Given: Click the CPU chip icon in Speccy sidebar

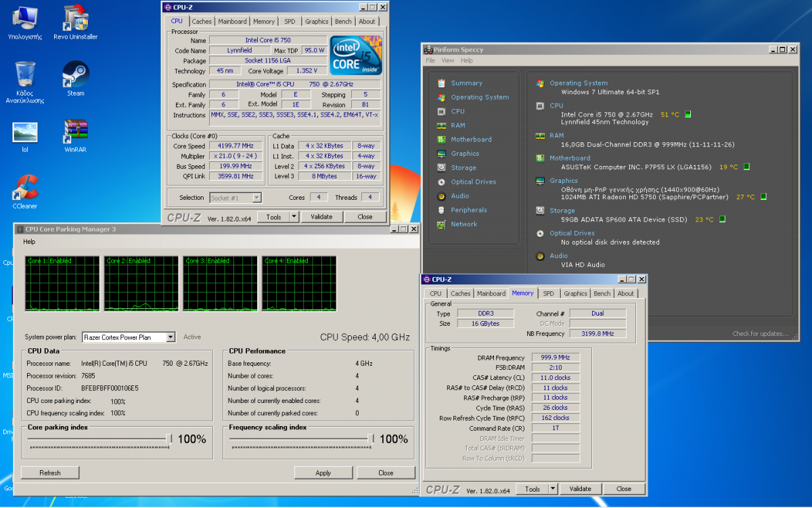Looking at the screenshot, I should pos(441,111).
